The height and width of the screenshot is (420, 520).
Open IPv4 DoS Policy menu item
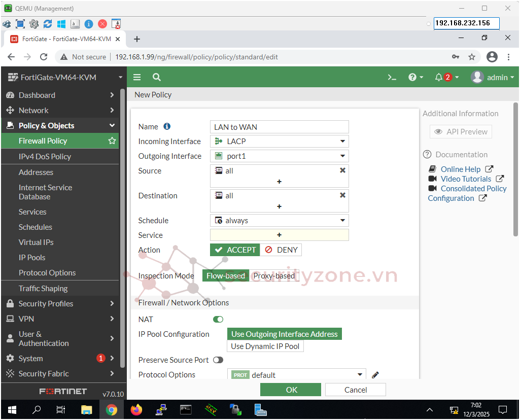point(45,157)
